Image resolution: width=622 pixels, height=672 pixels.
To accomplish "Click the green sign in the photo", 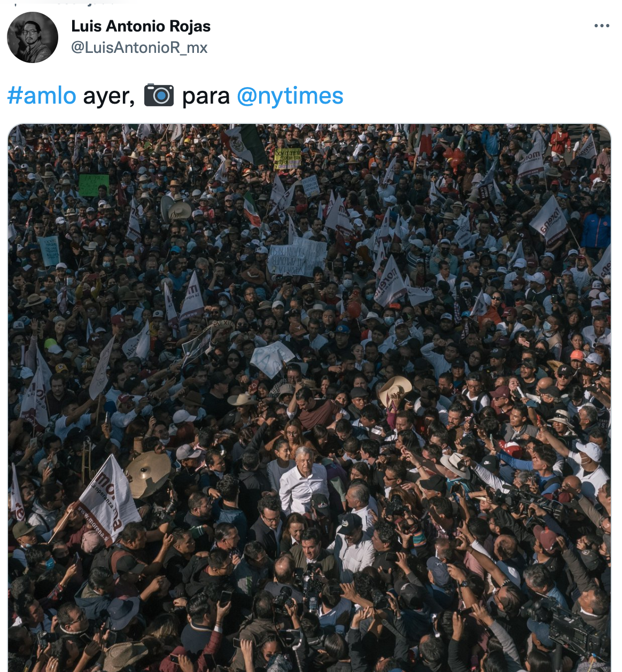I will coord(94,185).
